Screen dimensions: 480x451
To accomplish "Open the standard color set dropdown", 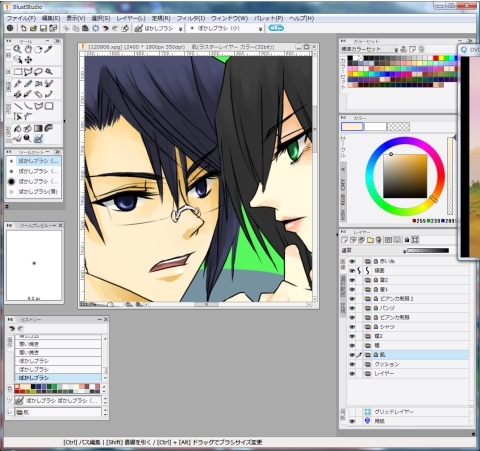I will 396,50.
